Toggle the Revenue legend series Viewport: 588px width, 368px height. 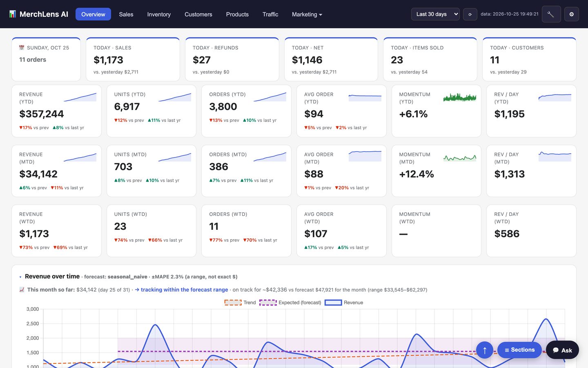pos(344,303)
